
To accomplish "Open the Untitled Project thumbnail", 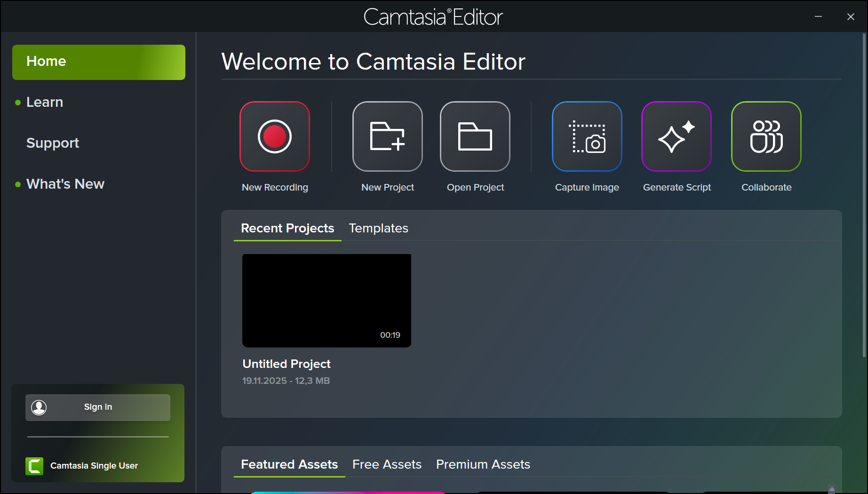I will pos(326,301).
